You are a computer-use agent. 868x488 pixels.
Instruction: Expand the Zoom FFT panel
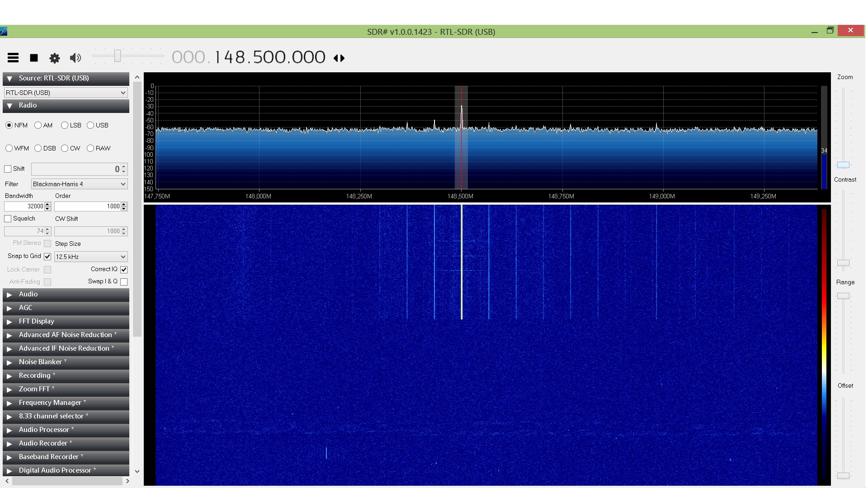click(66, 389)
